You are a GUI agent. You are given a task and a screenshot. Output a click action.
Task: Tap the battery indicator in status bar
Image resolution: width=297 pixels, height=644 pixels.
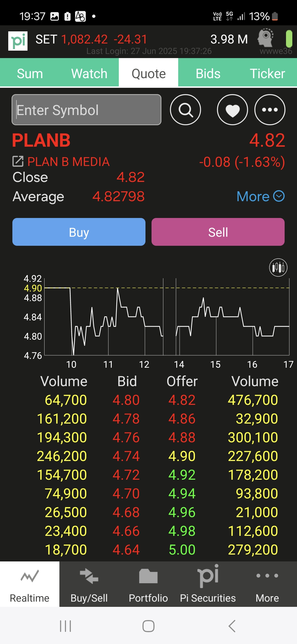tap(275, 16)
